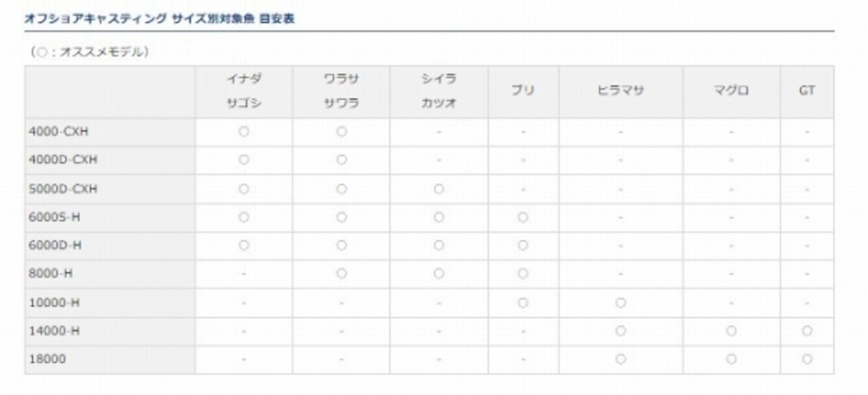The height and width of the screenshot is (395, 868).
Task: Select the 8000-H row header
Action: (50, 274)
